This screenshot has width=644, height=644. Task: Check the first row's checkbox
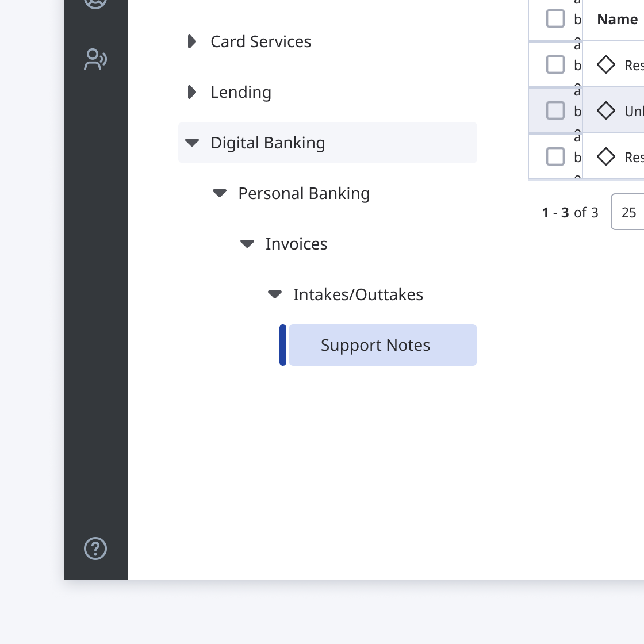[555, 64]
